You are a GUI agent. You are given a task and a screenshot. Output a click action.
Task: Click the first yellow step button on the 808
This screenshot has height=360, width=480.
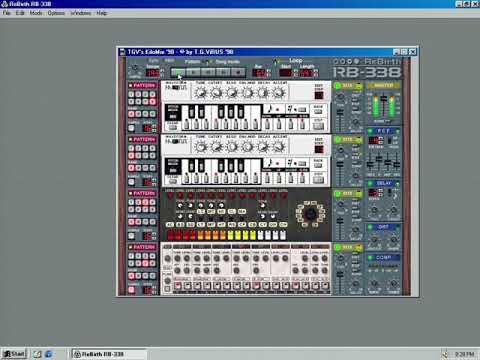[x=231, y=235]
